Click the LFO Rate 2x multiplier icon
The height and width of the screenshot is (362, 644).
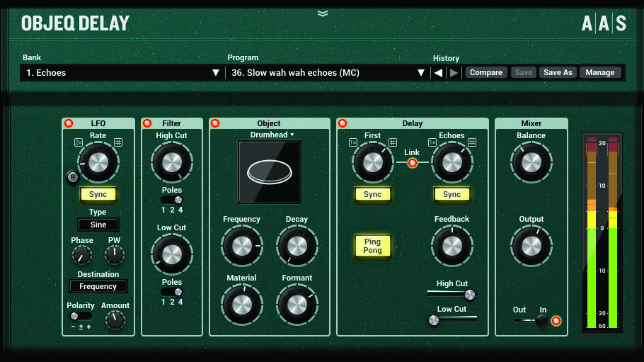click(79, 142)
